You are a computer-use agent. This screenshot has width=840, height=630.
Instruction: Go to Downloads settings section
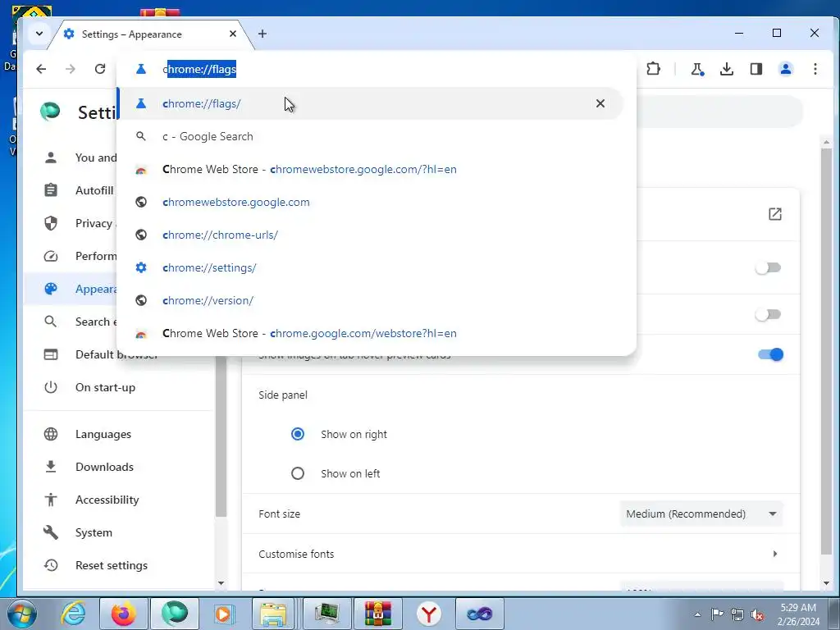(104, 467)
